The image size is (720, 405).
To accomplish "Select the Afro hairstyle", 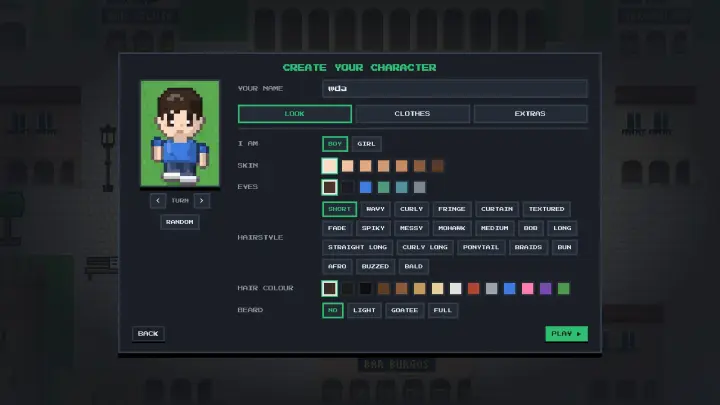I will 337,266.
